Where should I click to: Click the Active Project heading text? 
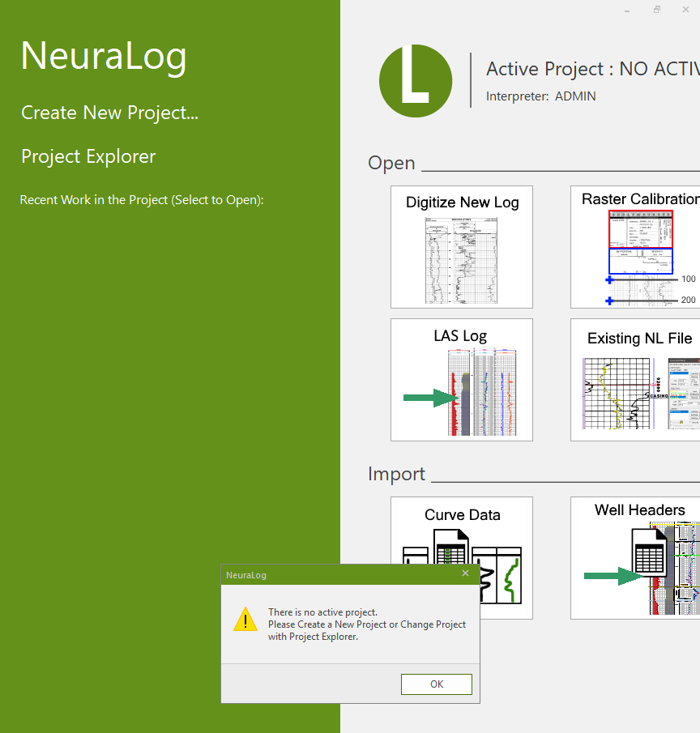593,69
